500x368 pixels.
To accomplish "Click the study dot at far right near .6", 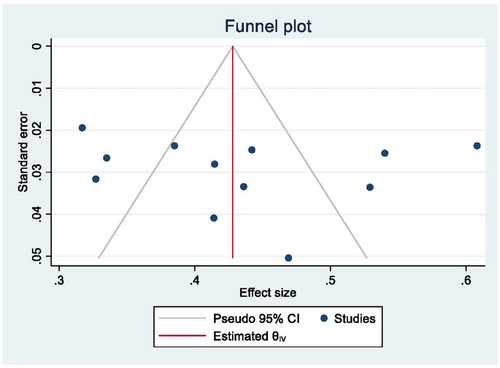I will (477, 146).
